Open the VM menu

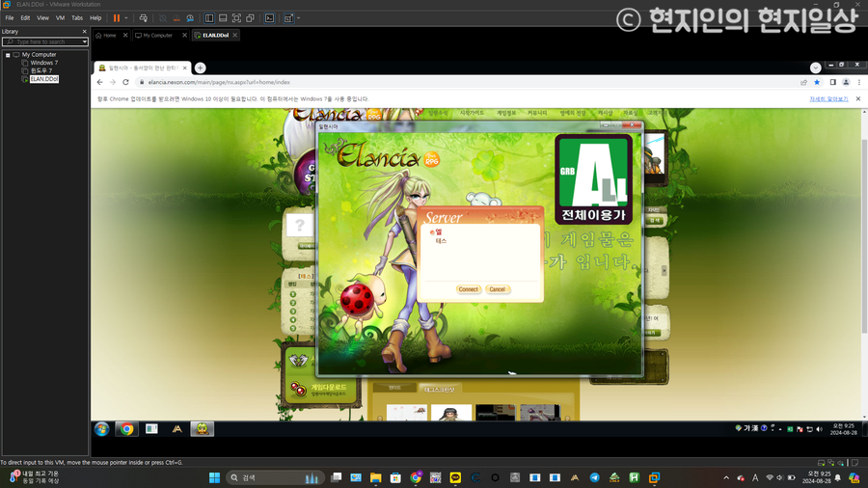point(60,18)
